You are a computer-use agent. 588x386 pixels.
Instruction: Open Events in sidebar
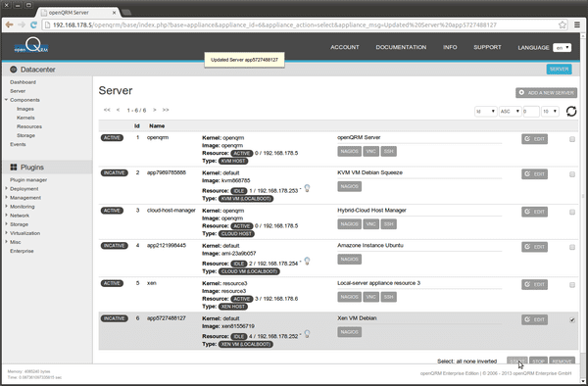coord(18,144)
